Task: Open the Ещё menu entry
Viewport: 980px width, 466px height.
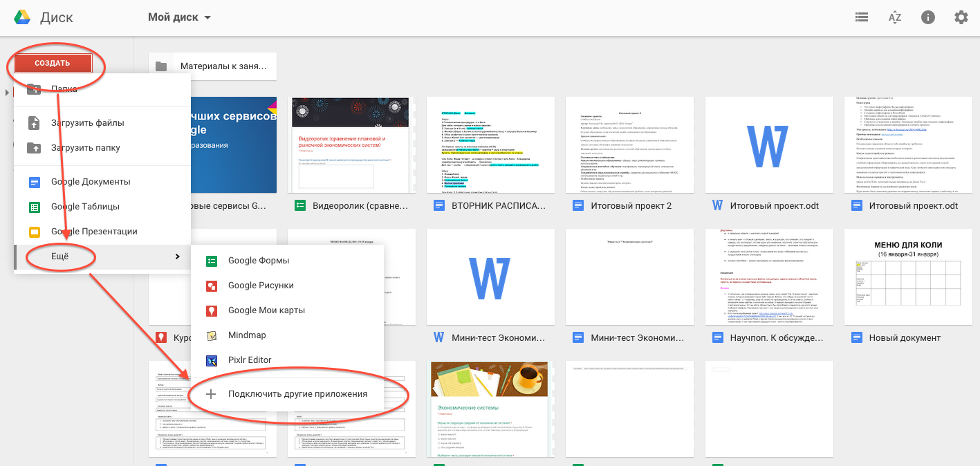Action: pyautogui.click(x=102, y=257)
